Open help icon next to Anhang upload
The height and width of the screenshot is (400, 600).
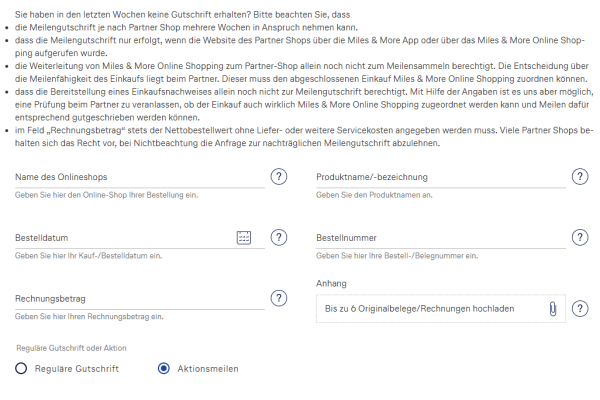coord(581,309)
